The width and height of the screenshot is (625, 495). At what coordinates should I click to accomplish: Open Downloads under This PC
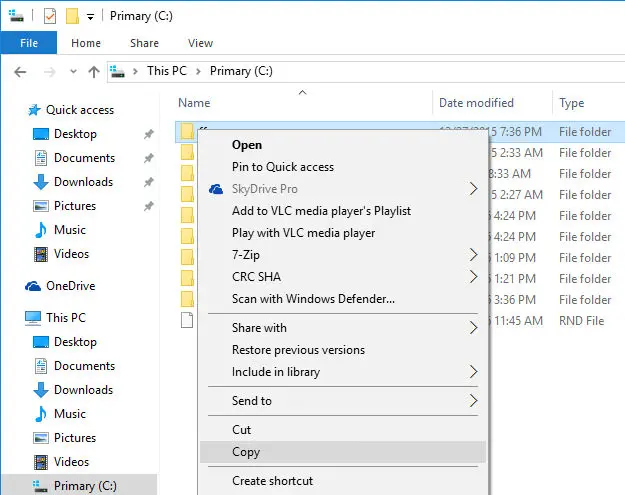(x=83, y=390)
